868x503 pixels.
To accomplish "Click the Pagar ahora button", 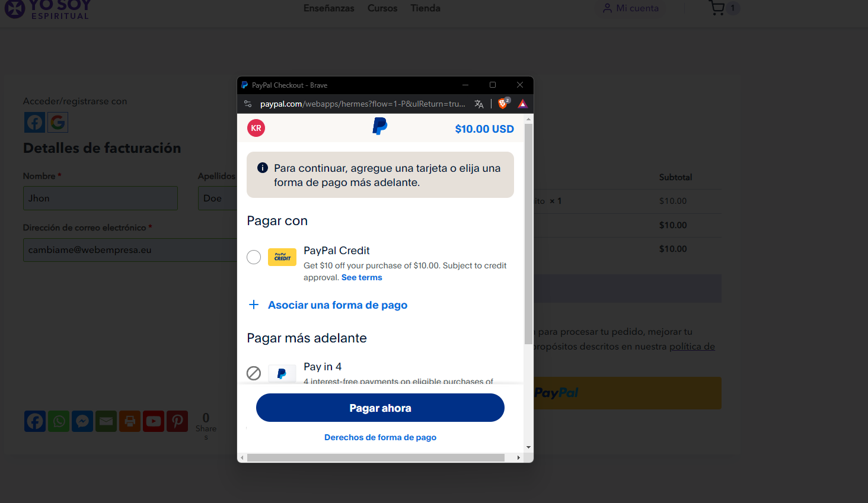I will pos(380,408).
